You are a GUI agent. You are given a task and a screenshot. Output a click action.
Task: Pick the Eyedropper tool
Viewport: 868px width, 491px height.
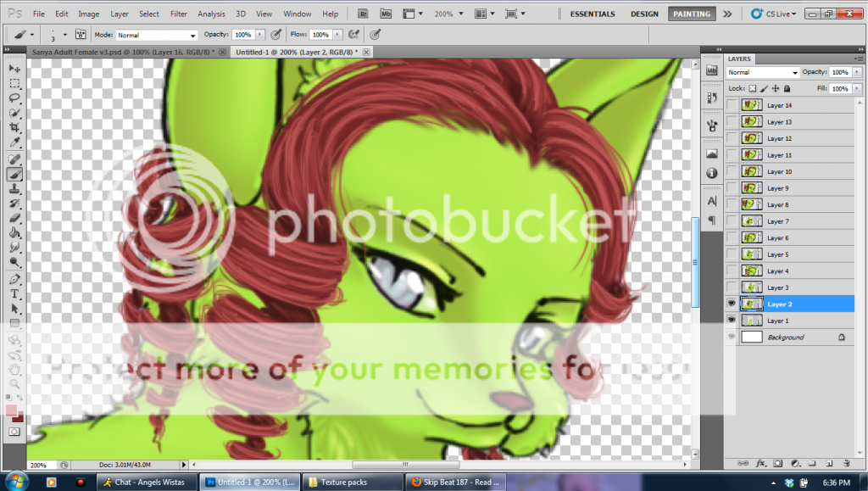[x=14, y=142]
